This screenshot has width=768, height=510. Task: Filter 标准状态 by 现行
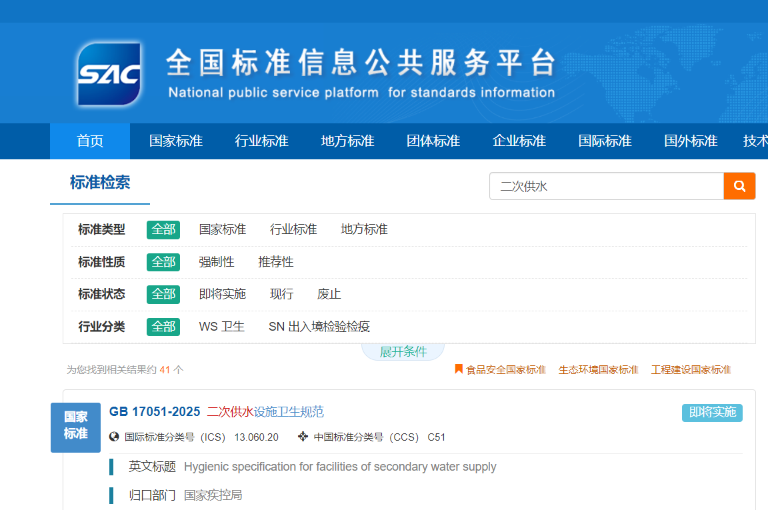(x=282, y=294)
